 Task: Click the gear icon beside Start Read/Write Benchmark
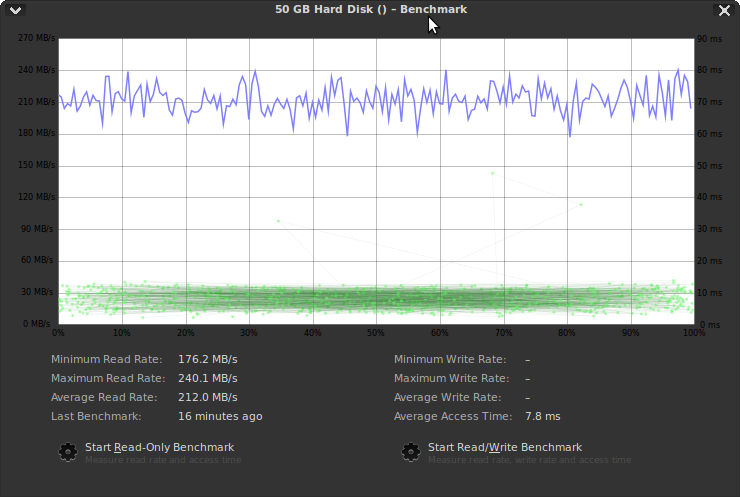click(x=411, y=452)
